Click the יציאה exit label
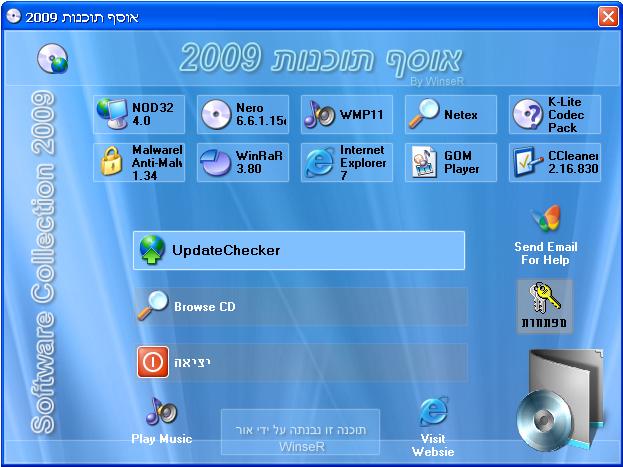Image resolution: width=623 pixels, height=467 pixels. [x=192, y=362]
